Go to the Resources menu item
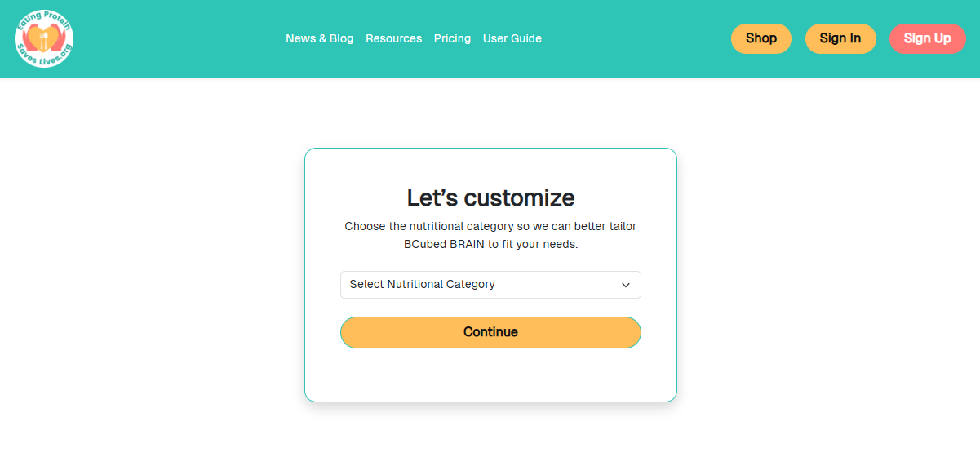The image size is (980, 457). click(x=393, y=38)
